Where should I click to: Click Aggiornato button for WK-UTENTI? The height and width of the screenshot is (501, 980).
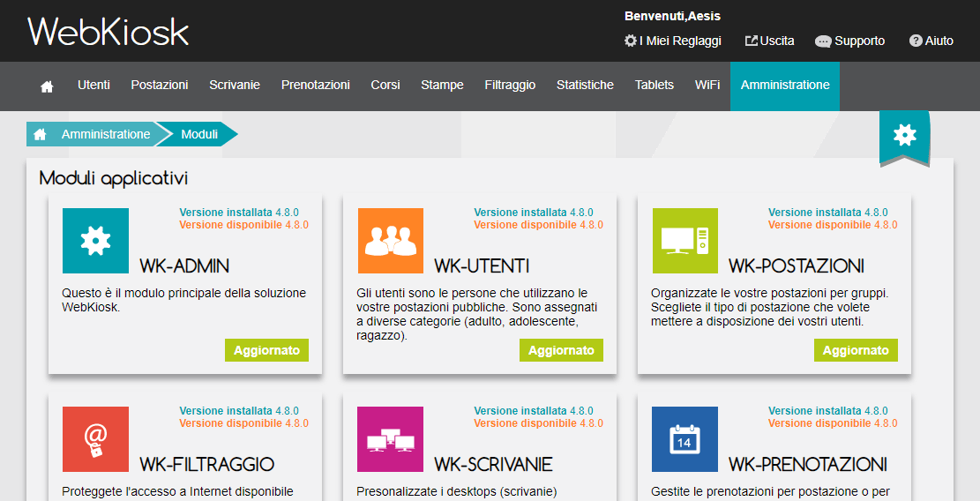point(561,350)
